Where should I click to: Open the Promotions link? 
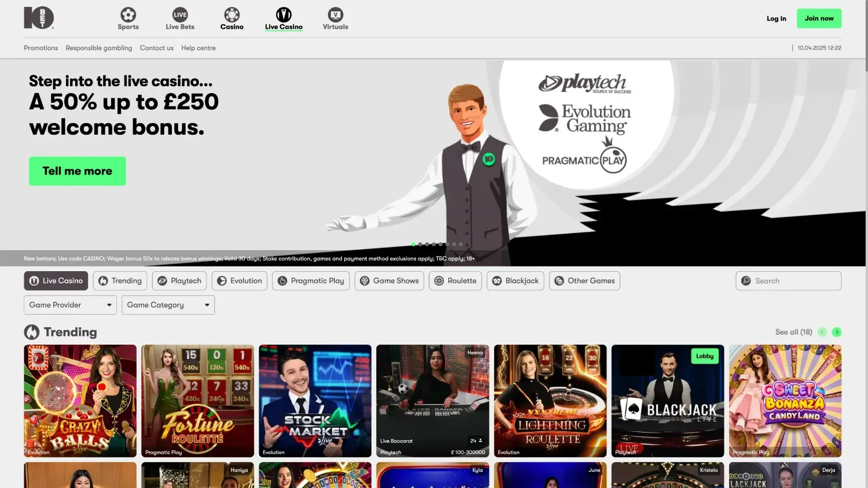pyautogui.click(x=41, y=48)
